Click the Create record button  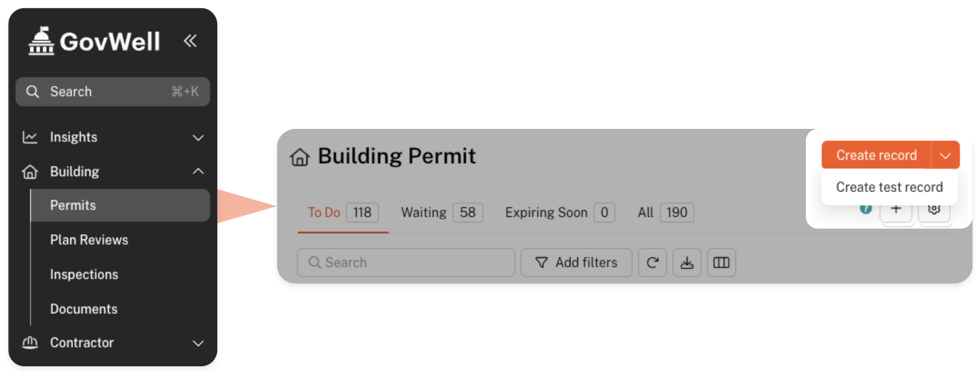pos(876,155)
